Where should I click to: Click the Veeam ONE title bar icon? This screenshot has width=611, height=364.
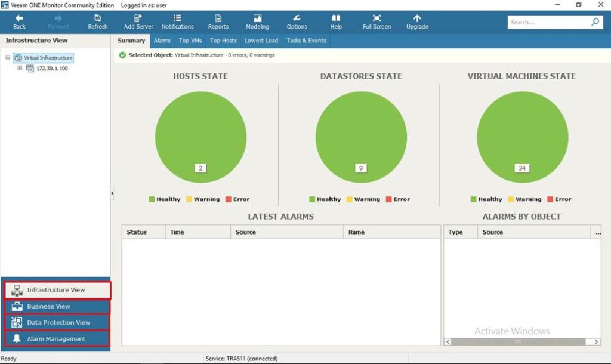point(5,5)
